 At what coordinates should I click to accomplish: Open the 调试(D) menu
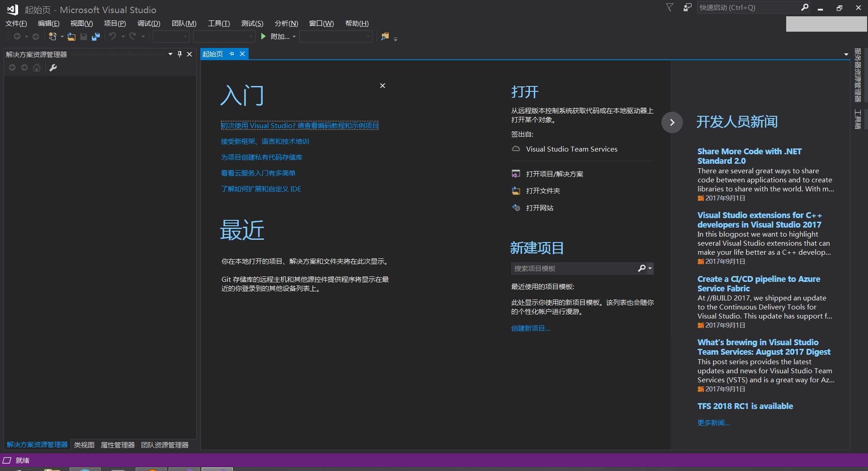tap(149, 24)
